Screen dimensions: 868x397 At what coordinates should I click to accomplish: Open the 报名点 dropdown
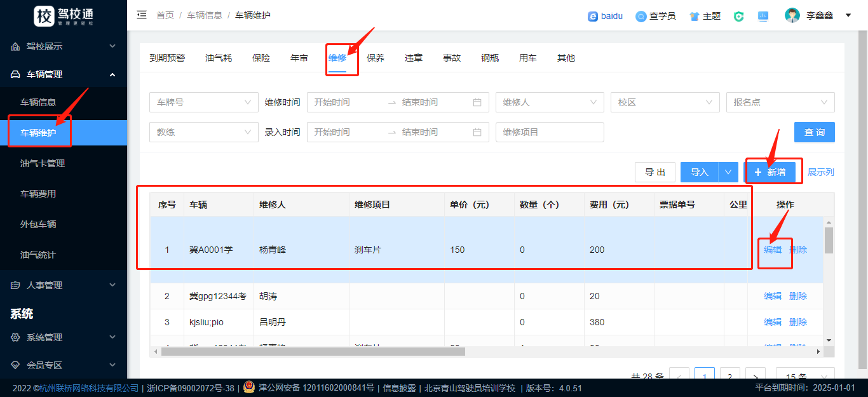click(780, 102)
